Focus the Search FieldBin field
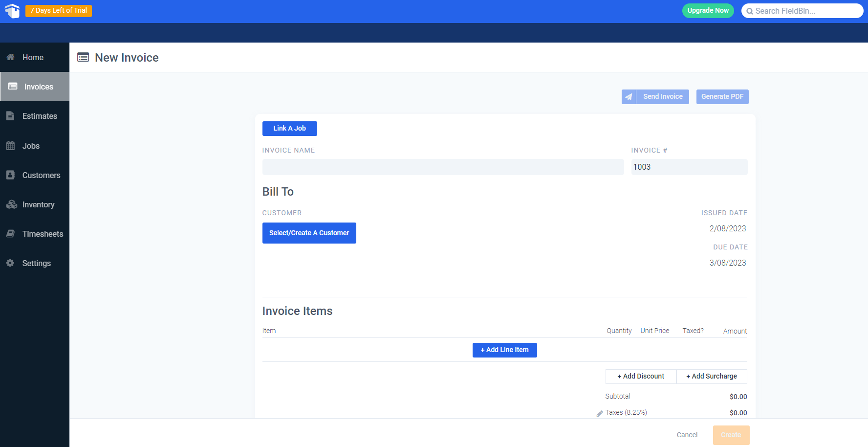The image size is (868, 447). [803, 11]
